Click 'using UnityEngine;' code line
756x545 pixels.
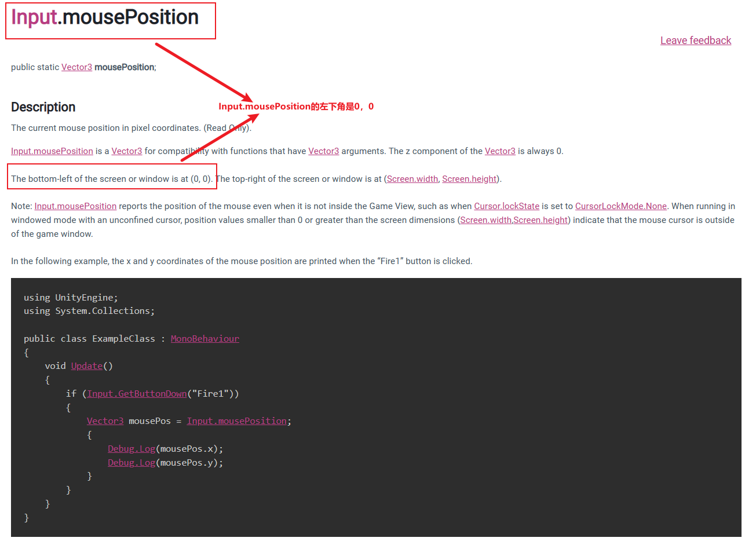pyautogui.click(x=71, y=298)
